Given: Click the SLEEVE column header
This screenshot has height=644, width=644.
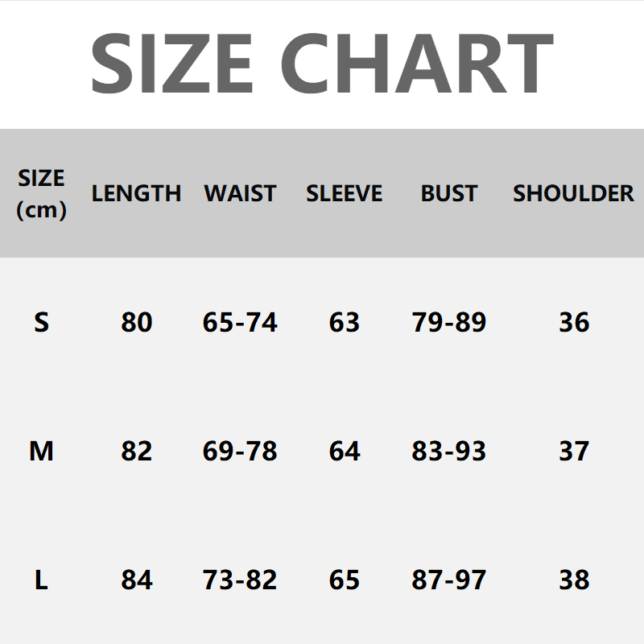Looking at the screenshot, I should pos(344,193).
